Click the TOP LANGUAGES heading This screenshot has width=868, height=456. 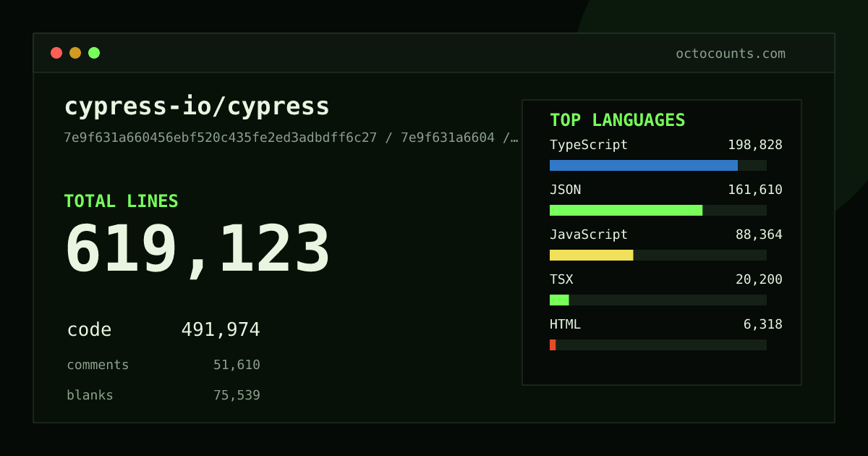point(617,120)
